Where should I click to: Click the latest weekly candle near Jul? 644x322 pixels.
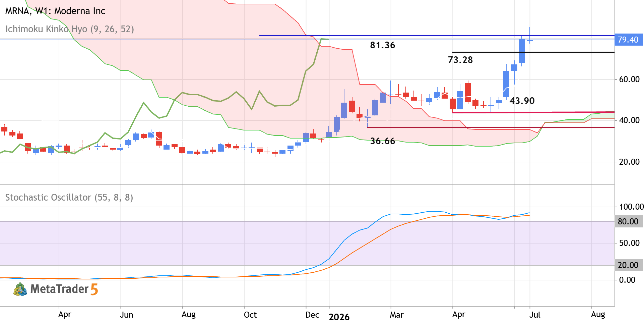coord(530,41)
